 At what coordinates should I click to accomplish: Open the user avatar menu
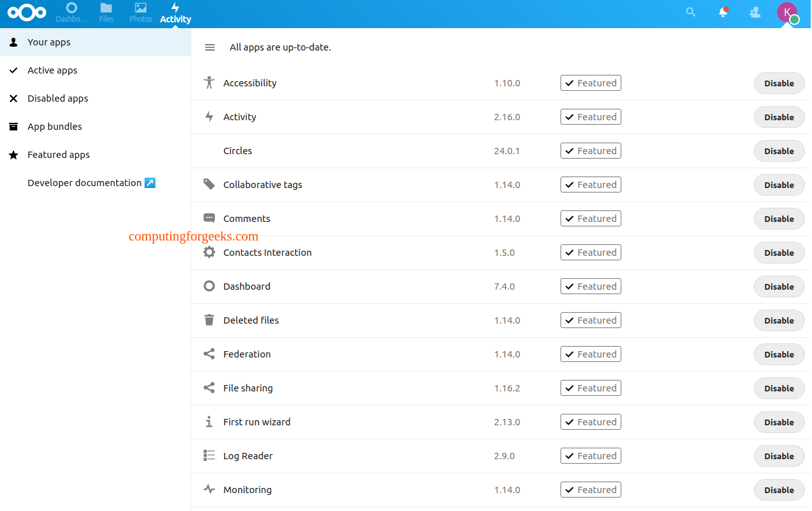tap(788, 12)
